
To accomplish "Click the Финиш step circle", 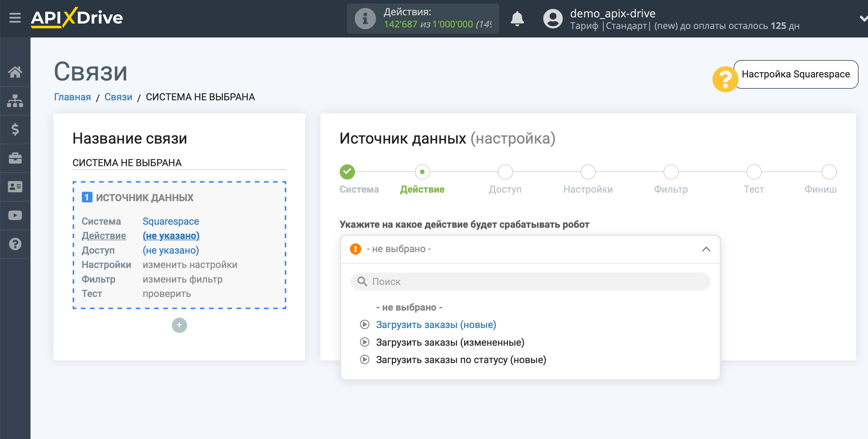I will 829,172.
